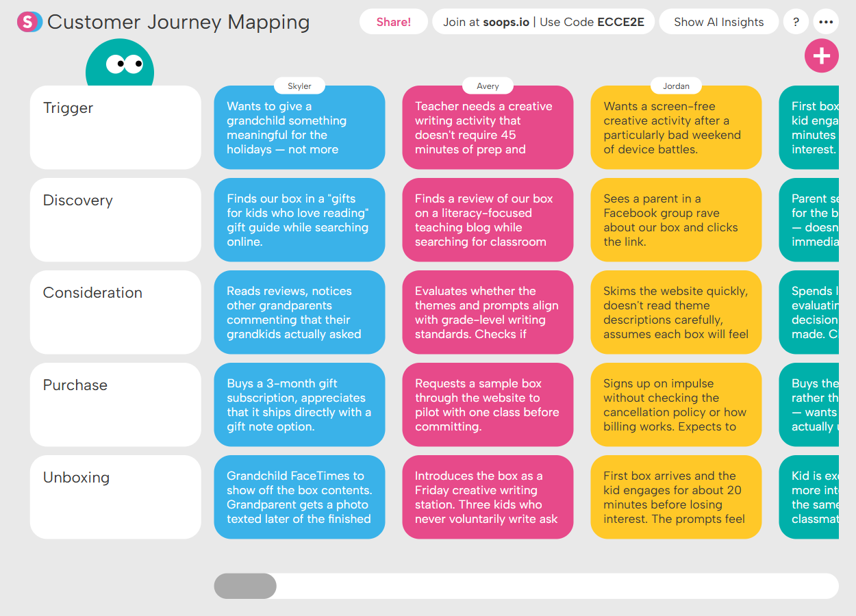Select Avery's sample box request card
Screen dimensions: 856x616
[x=488, y=405]
